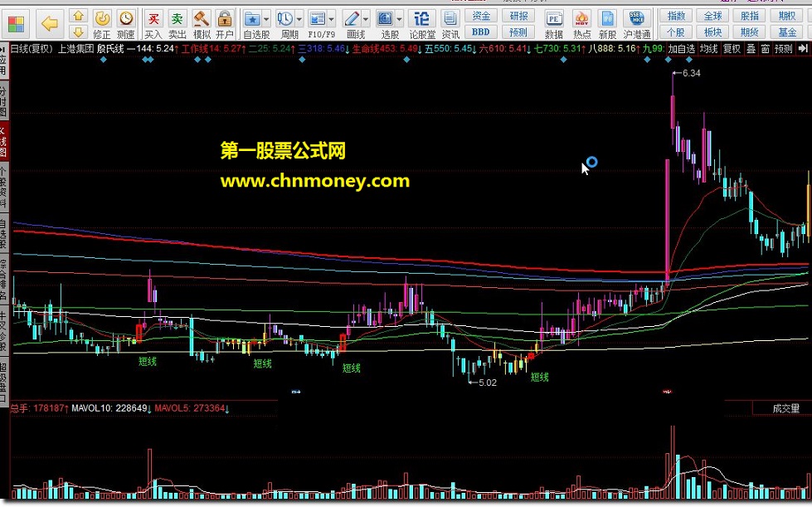The height and width of the screenshot is (507, 812).
Task: Click the 研报 button
Action: (x=518, y=16)
